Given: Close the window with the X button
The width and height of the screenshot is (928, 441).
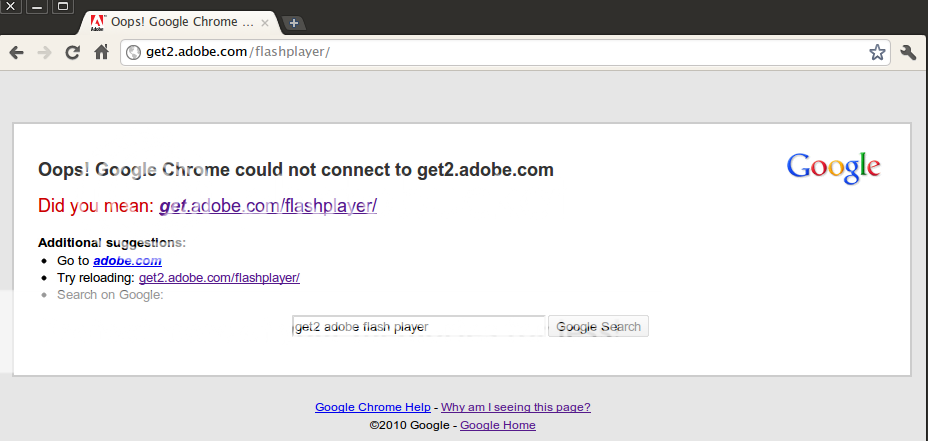Looking at the screenshot, I should pos(11,7).
